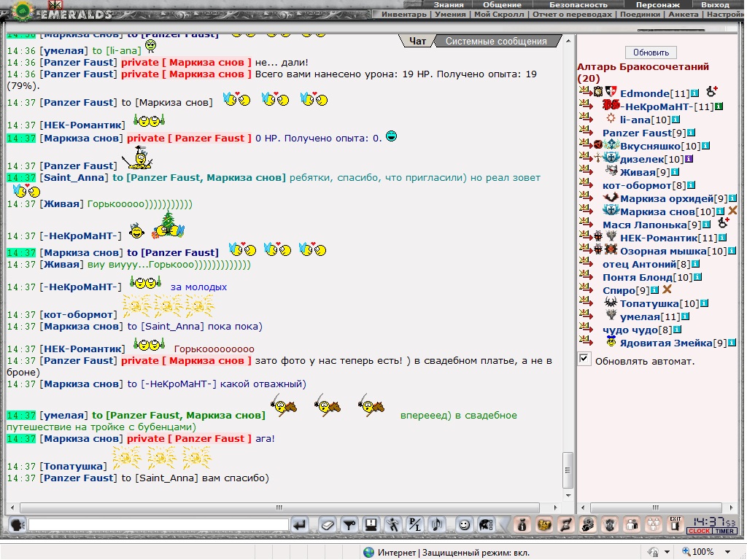Select player Живая in the list

tap(638, 172)
